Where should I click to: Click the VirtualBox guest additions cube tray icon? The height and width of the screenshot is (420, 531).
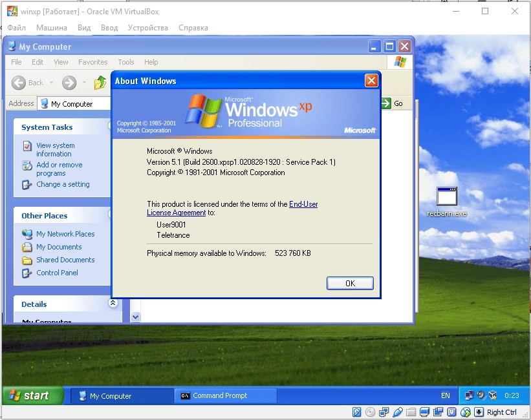click(493, 395)
